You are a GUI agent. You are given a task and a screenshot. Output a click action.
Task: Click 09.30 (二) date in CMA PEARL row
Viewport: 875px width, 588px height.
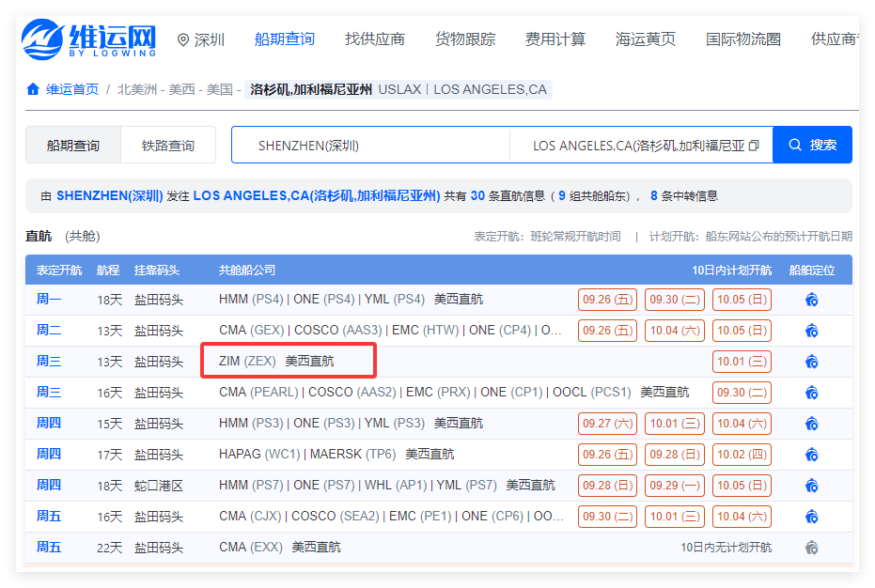coord(742,393)
